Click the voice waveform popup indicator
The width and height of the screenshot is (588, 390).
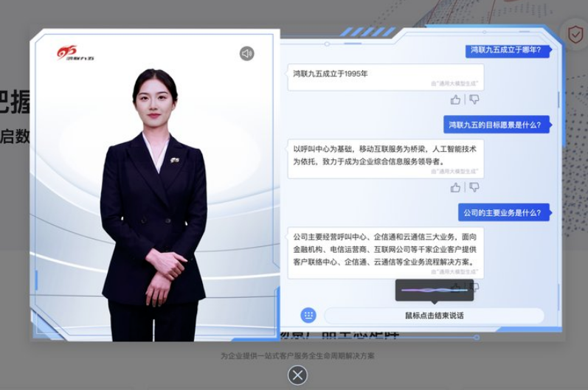435,290
